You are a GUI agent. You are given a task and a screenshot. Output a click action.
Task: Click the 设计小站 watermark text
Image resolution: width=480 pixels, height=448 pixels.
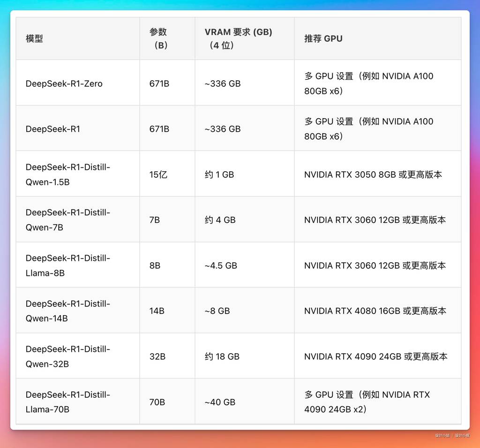[x=442, y=435]
